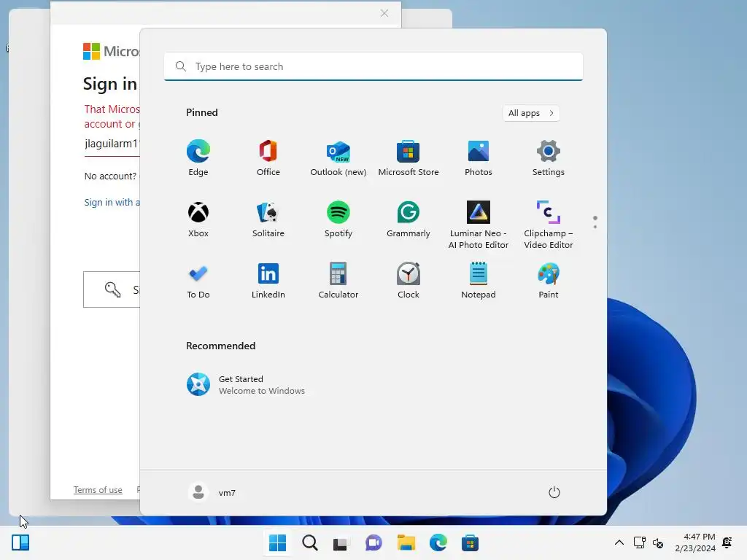Launch Edge from the taskbar
The width and height of the screenshot is (747, 560).
pyautogui.click(x=438, y=542)
